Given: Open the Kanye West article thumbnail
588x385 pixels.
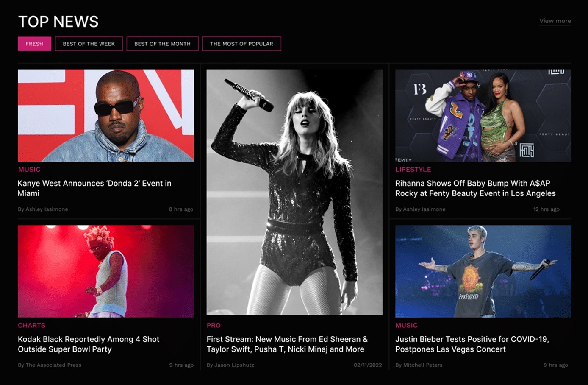Looking at the screenshot, I should pyautogui.click(x=106, y=115).
